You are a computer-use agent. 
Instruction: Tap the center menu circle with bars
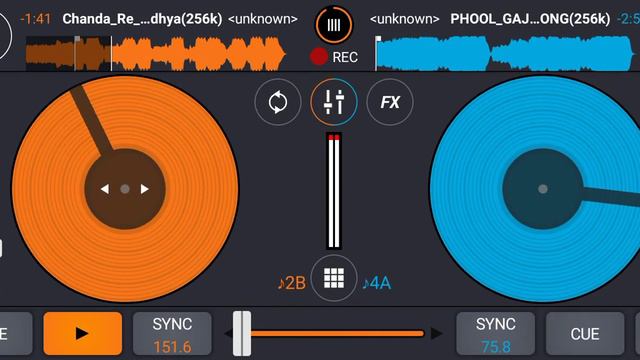[334, 25]
